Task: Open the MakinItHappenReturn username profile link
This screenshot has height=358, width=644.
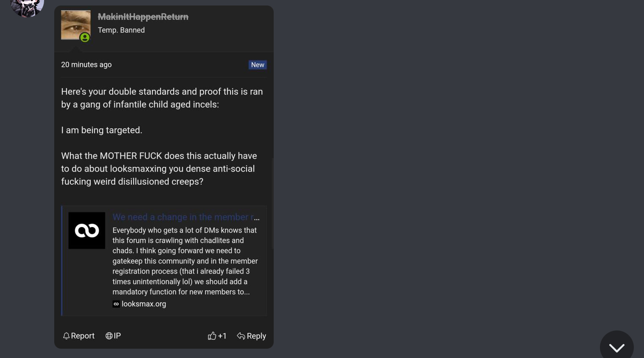Action: coord(143,17)
